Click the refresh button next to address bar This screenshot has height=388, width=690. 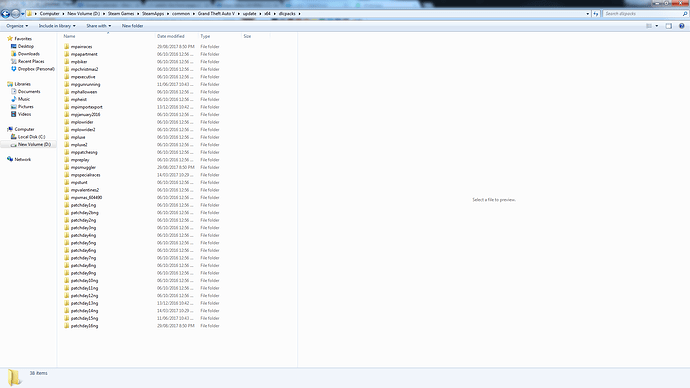596,14
